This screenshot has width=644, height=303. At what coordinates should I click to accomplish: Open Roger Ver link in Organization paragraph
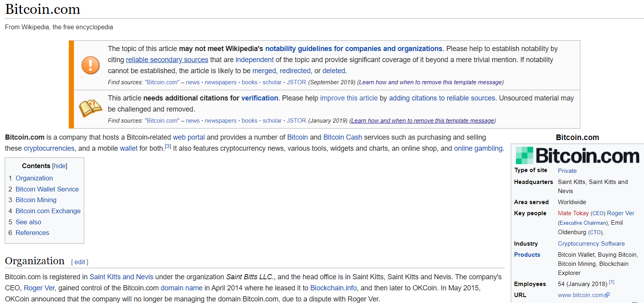coord(39,288)
